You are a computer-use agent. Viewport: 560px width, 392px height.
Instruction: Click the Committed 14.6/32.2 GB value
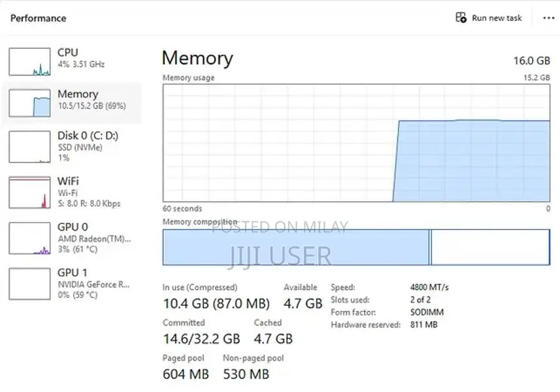[x=201, y=338]
